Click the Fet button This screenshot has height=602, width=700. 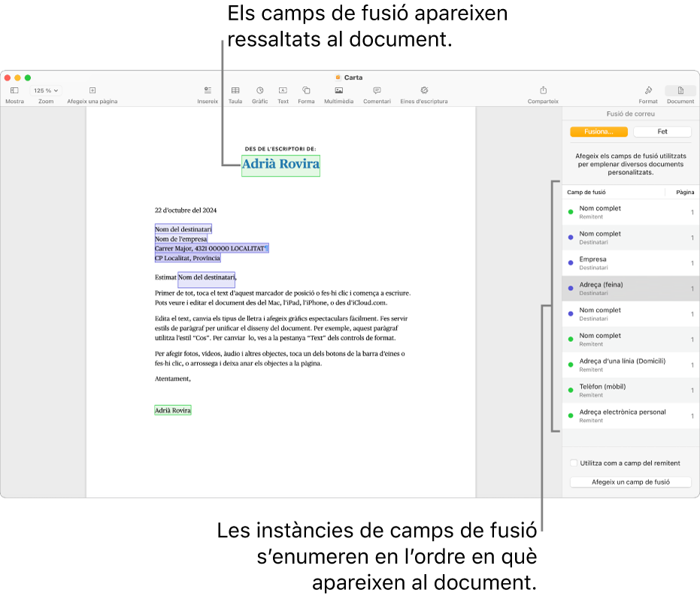tap(662, 132)
